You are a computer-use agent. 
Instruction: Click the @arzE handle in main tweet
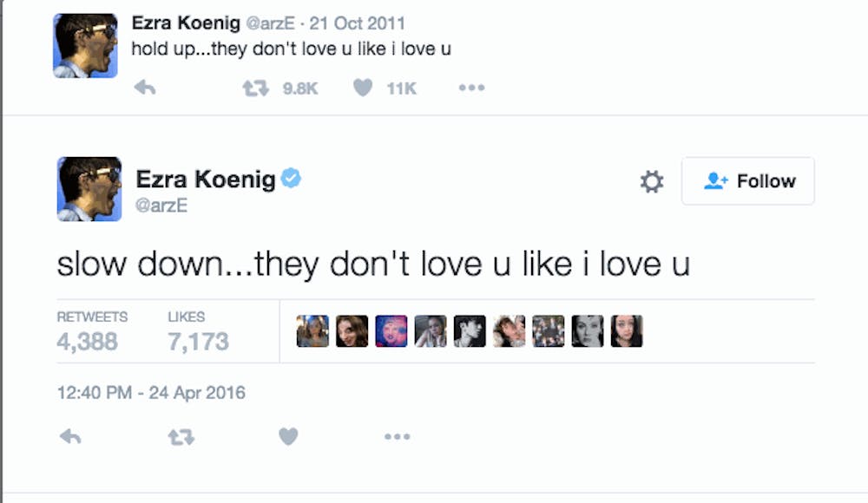pyautogui.click(x=161, y=205)
